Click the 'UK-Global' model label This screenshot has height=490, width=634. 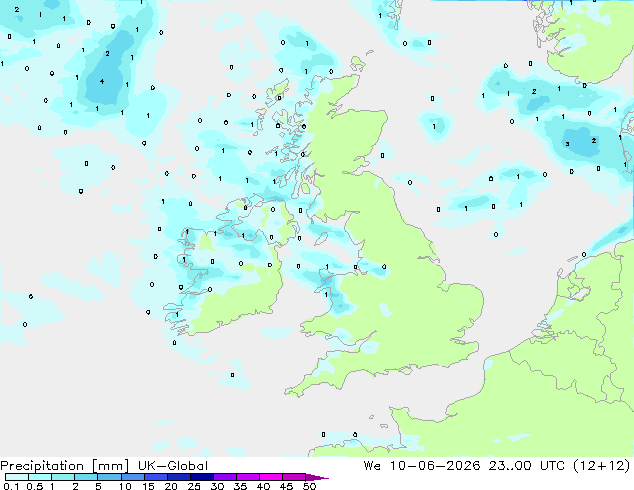coord(173,466)
